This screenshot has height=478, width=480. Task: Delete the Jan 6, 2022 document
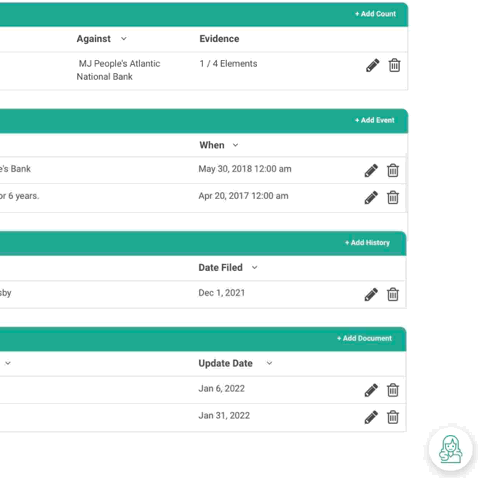point(393,390)
